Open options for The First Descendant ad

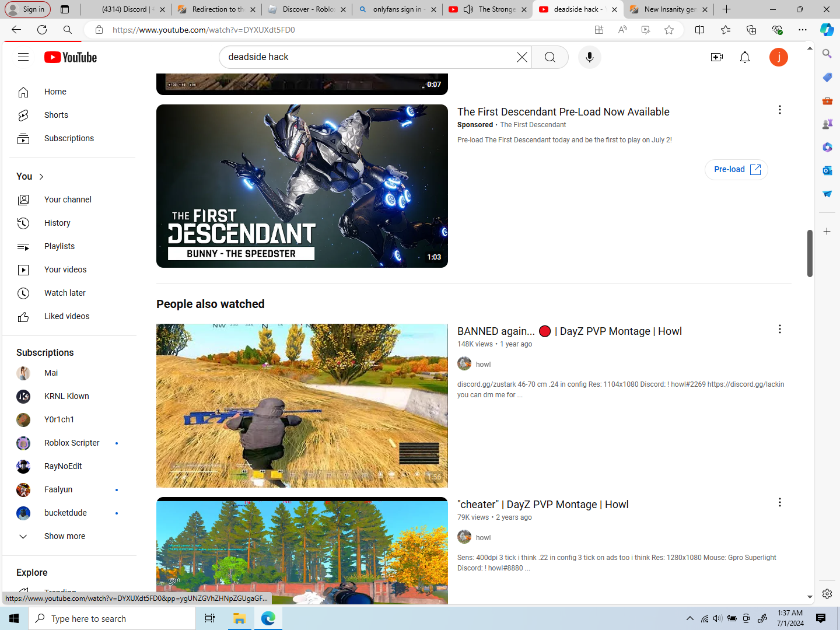780,110
